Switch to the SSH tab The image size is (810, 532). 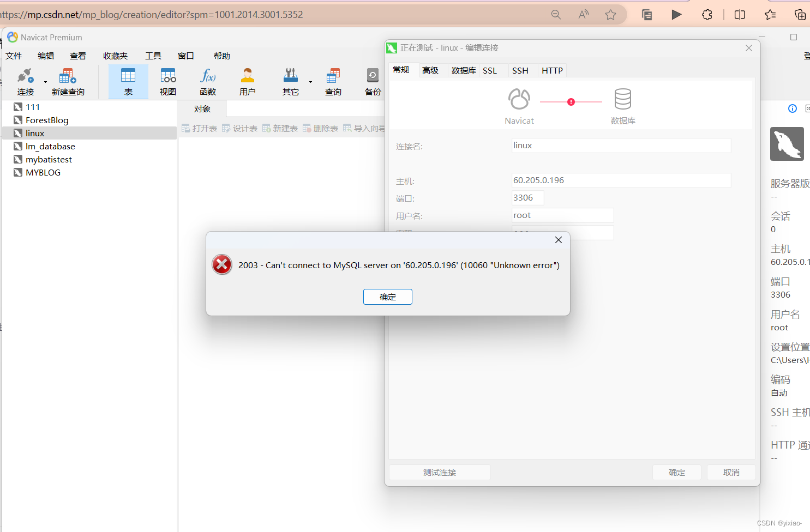(520, 70)
